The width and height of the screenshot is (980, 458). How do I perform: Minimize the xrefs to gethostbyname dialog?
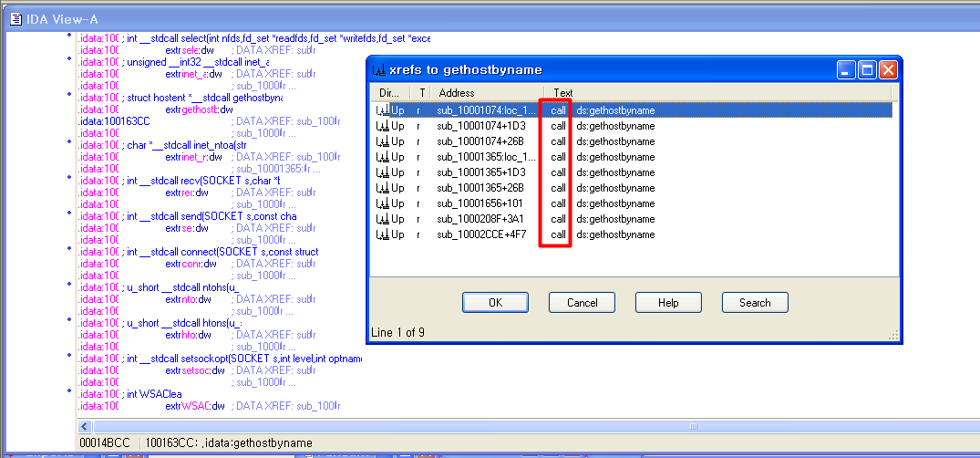pyautogui.click(x=847, y=69)
